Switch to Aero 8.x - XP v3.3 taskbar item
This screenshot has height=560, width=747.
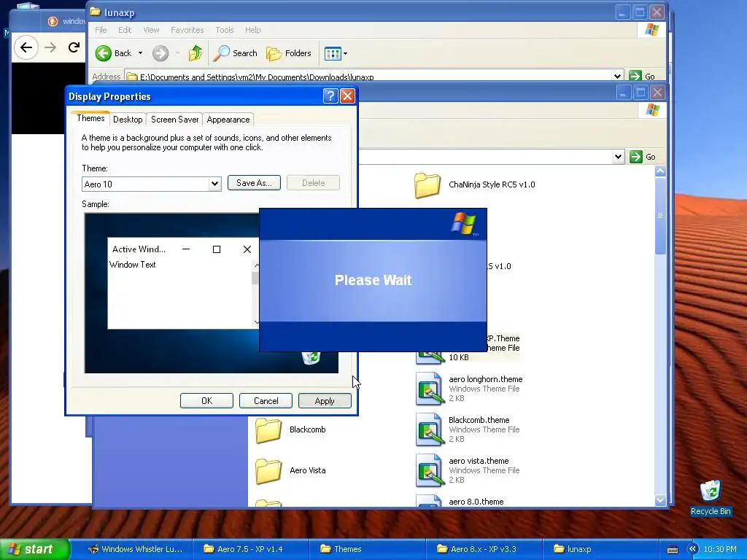(483, 549)
